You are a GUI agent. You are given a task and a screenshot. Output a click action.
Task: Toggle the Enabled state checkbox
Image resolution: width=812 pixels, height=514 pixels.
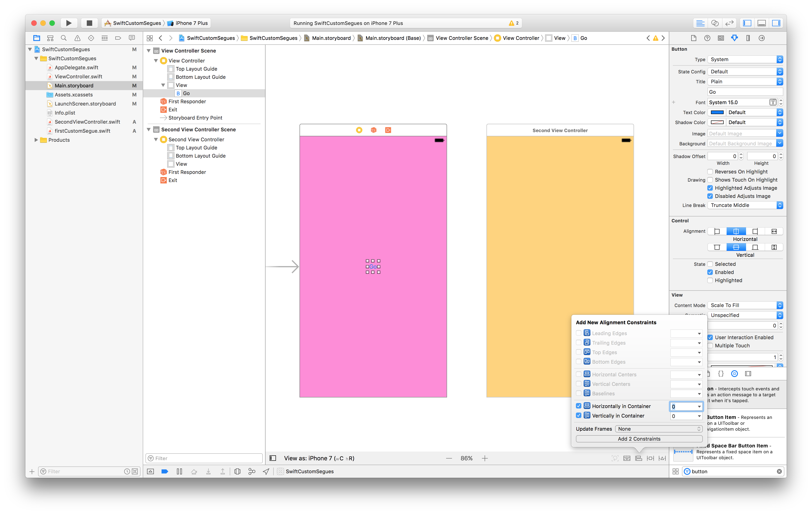pyautogui.click(x=710, y=272)
